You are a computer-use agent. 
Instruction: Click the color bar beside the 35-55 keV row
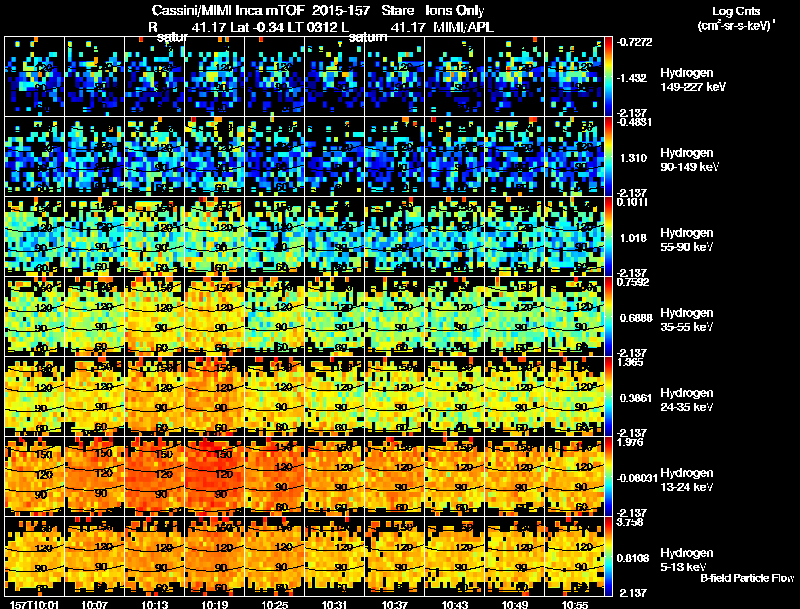(x=608, y=317)
